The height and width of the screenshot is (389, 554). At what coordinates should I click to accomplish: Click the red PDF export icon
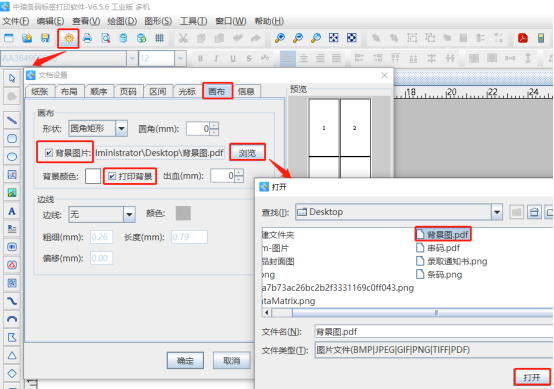click(x=523, y=38)
